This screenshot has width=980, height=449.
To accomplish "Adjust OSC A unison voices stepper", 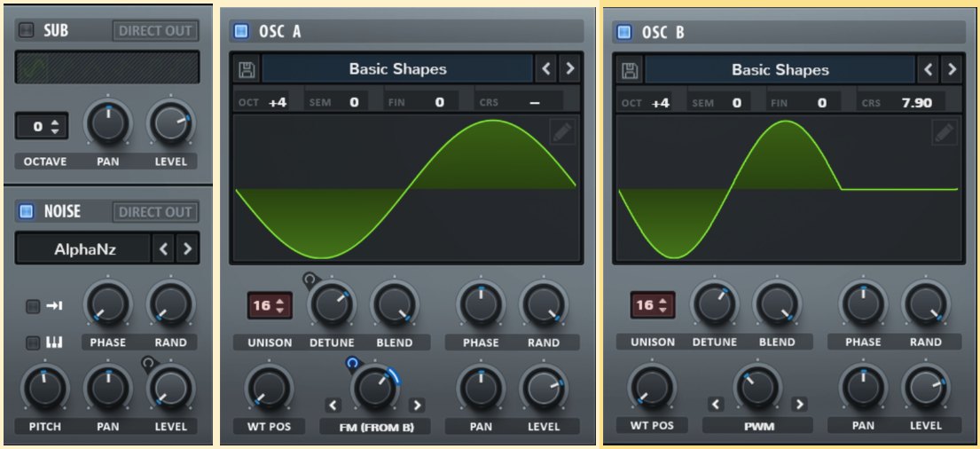I will click(x=279, y=306).
